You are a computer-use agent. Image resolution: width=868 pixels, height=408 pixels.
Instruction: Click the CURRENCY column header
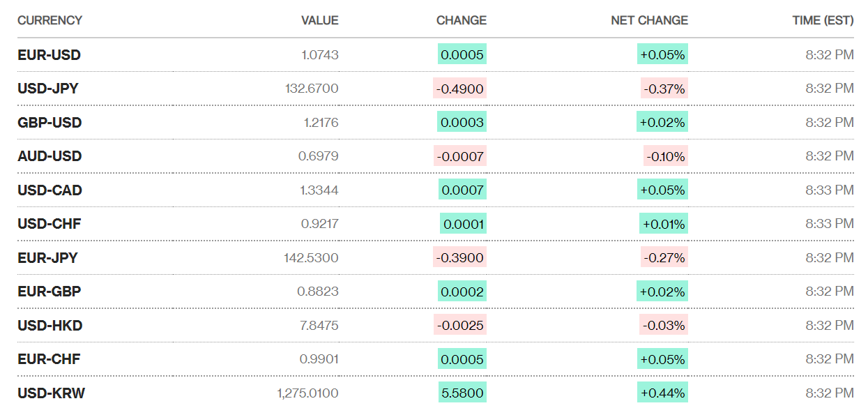click(x=50, y=20)
